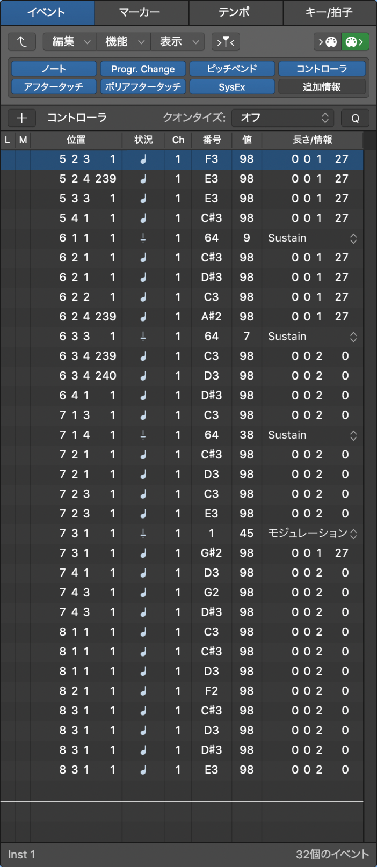This screenshot has width=377, height=868.
Task: Open the filter catch tool button
Action: [x=226, y=41]
